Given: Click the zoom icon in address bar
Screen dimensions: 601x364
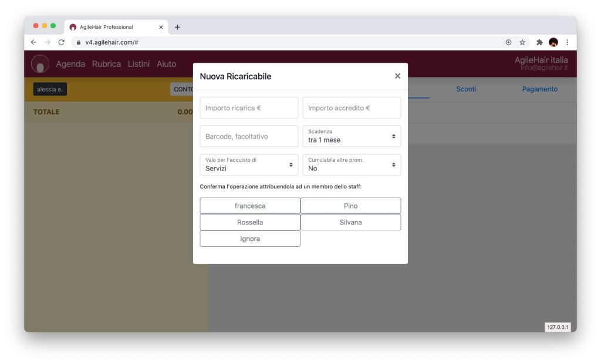Looking at the screenshot, I should coord(508,42).
